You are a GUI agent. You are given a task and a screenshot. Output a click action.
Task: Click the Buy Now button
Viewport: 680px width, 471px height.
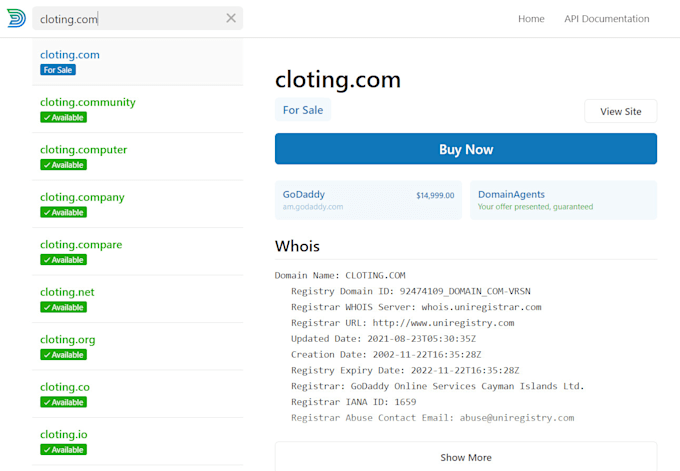pyautogui.click(x=466, y=149)
